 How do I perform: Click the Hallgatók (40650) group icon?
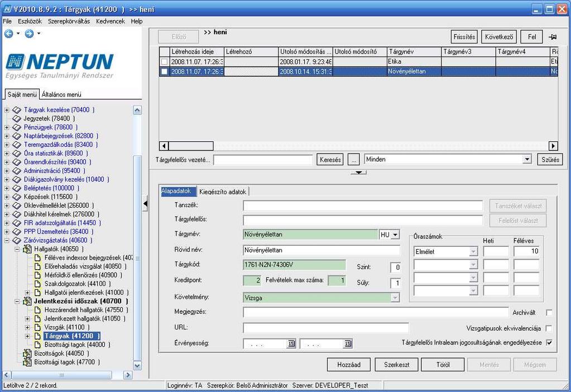point(27,249)
